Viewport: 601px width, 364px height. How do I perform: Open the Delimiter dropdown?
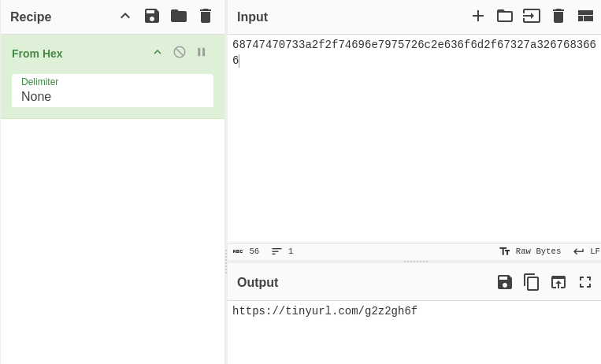(113, 91)
